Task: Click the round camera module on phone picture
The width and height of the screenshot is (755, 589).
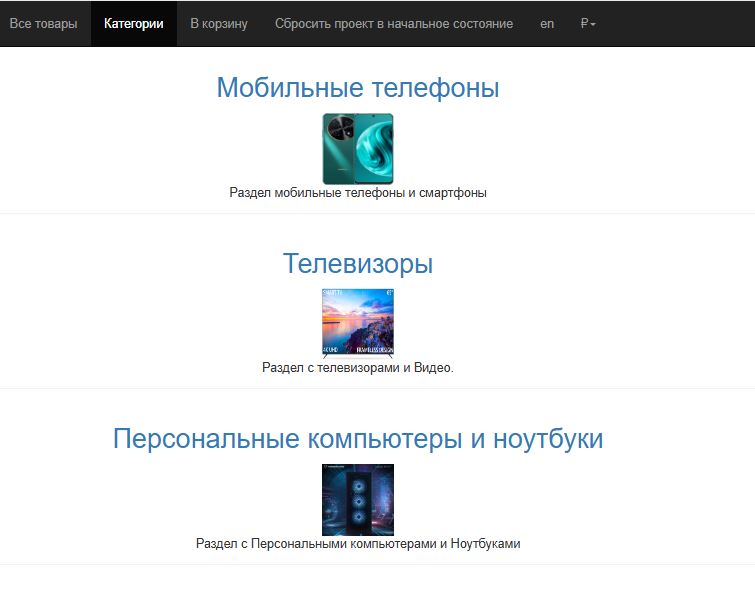Action: 342,127
